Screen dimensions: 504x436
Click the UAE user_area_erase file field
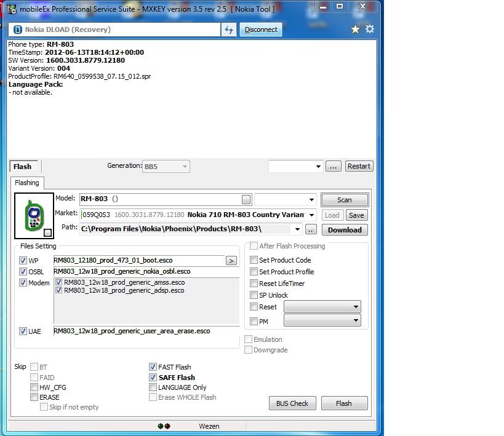click(x=146, y=331)
